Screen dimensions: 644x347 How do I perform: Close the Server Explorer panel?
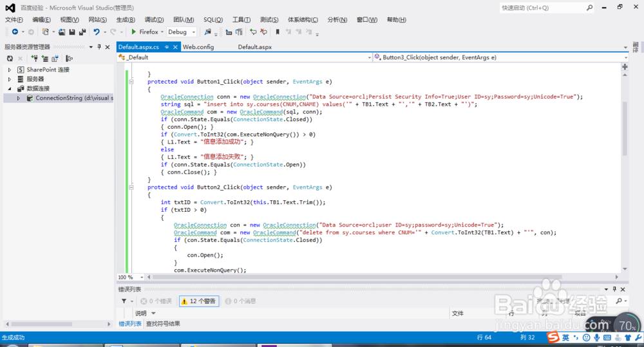tap(108, 47)
